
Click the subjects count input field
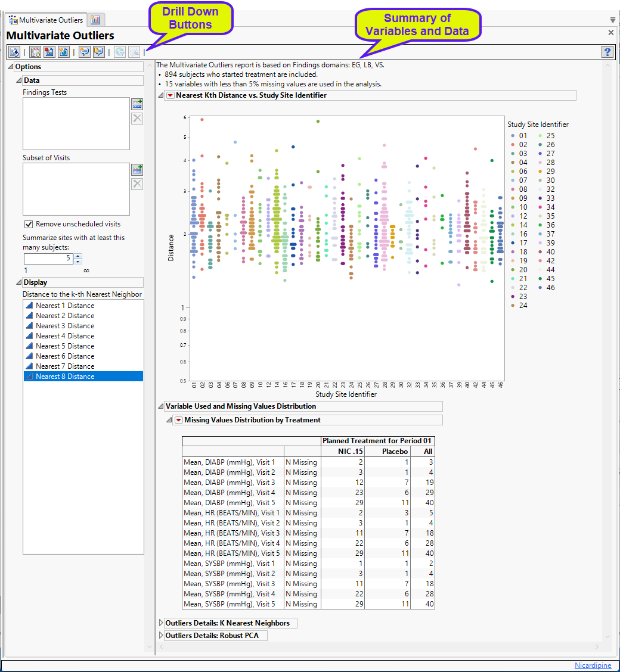tap(48, 259)
